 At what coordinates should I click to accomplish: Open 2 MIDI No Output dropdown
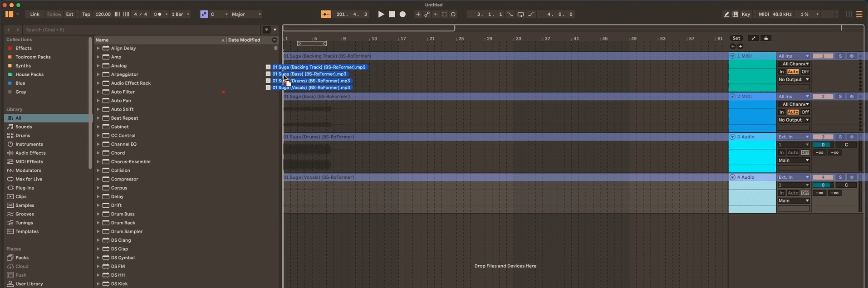tap(794, 120)
